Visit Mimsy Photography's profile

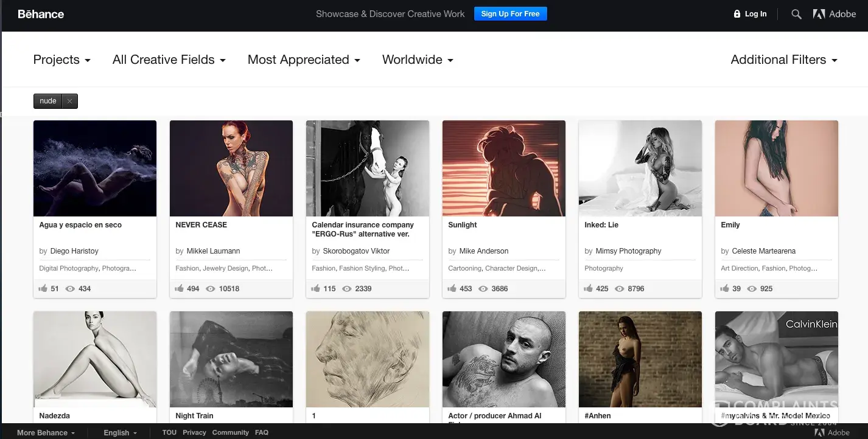628,251
